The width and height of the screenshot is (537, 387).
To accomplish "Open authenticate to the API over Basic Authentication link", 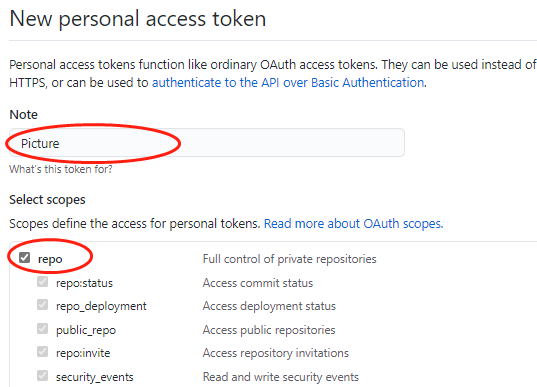I will (x=288, y=83).
